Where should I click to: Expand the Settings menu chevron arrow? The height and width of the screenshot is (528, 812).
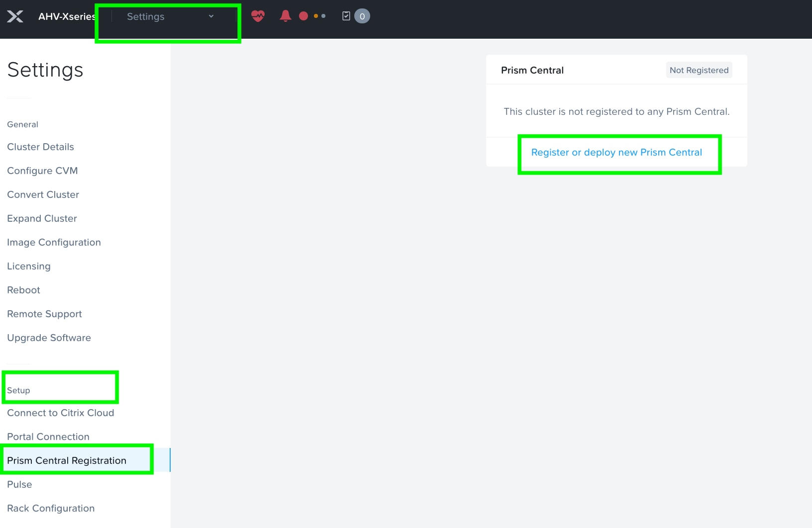(211, 16)
